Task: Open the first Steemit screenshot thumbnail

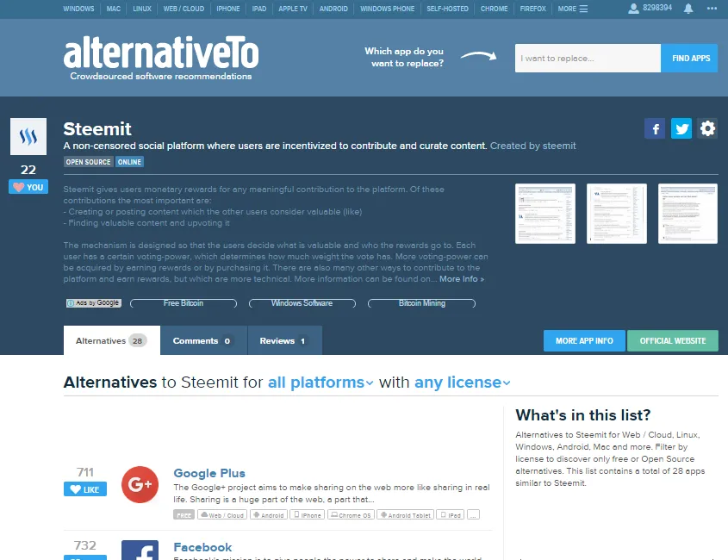Action: [x=545, y=214]
